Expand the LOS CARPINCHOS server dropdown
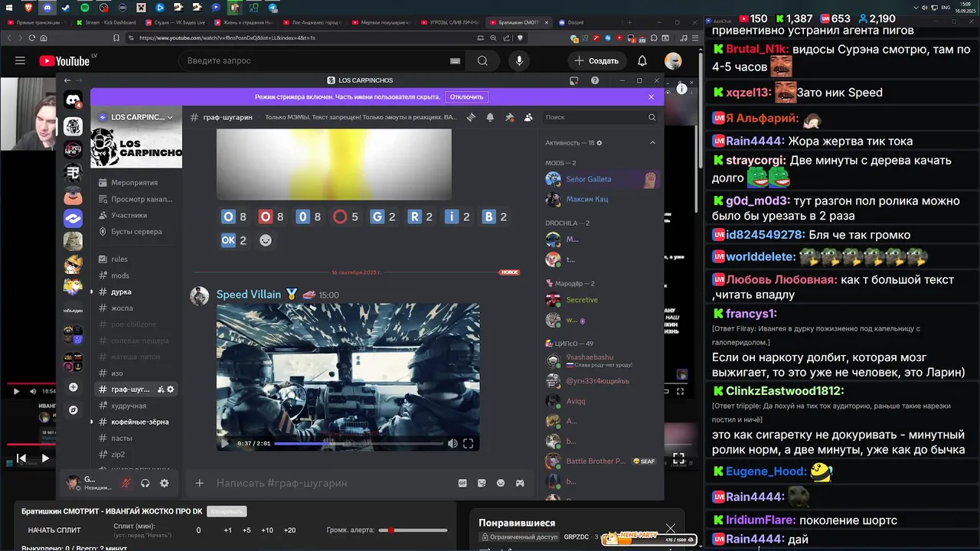The height and width of the screenshot is (551, 980). click(x=170, y=117)
